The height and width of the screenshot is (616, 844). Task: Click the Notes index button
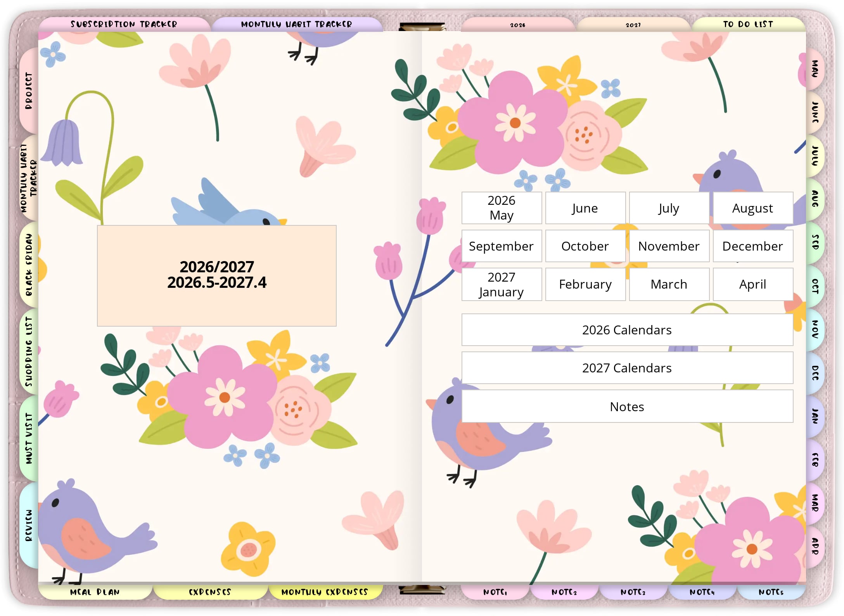(x=627, y=407)
